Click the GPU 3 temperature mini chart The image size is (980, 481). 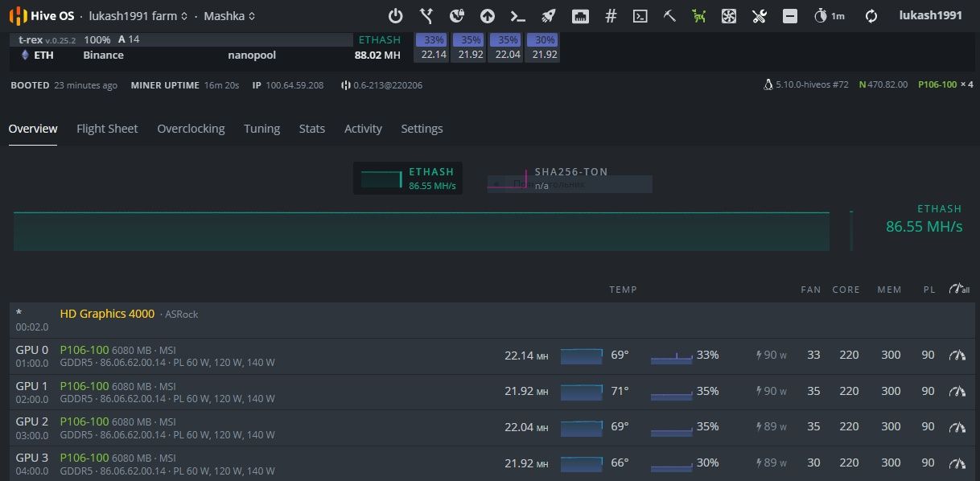point(582,463)
